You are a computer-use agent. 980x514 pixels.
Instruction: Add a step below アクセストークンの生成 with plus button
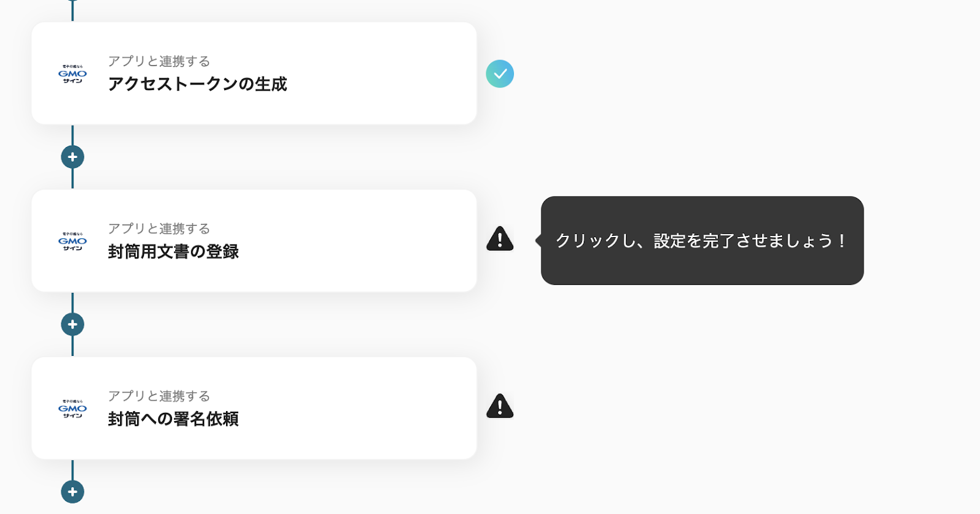[72, 157]
